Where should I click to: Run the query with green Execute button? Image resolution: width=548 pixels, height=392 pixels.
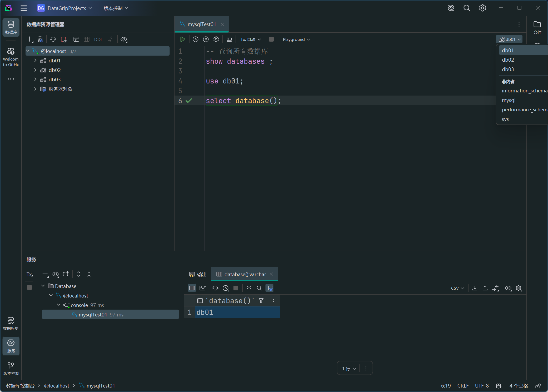[182, 39]
